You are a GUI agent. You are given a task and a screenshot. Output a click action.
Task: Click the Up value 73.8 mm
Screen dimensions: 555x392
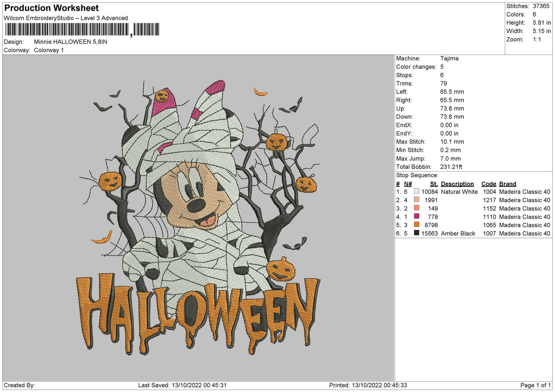(452, 109)
